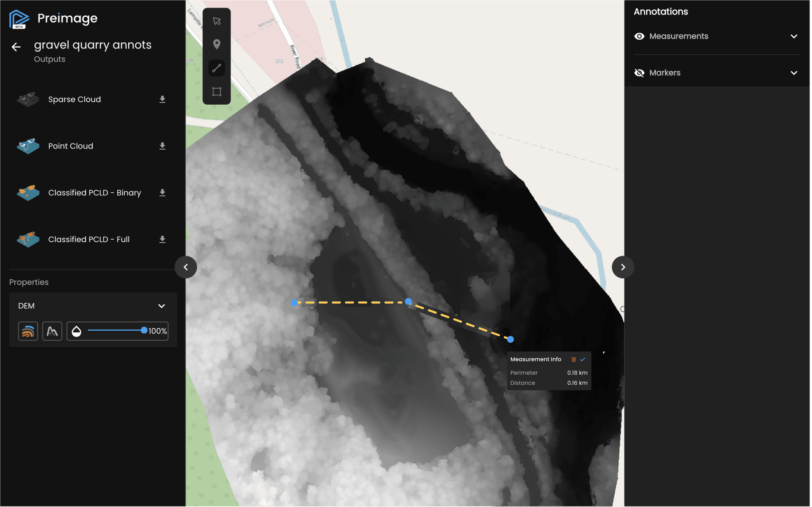The width and height of the screenshot is (812, 507).
Task: Hide Measurements with eye icon
Action: (639, 36)
